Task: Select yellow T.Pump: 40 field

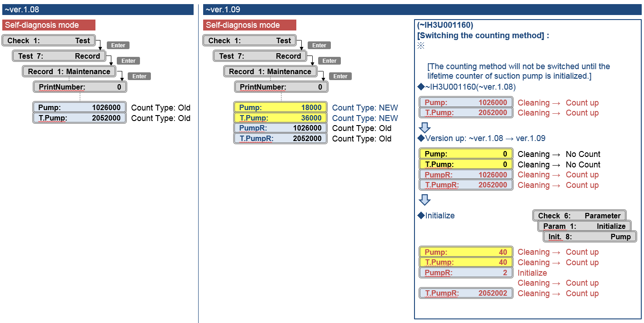Action: 466,262
